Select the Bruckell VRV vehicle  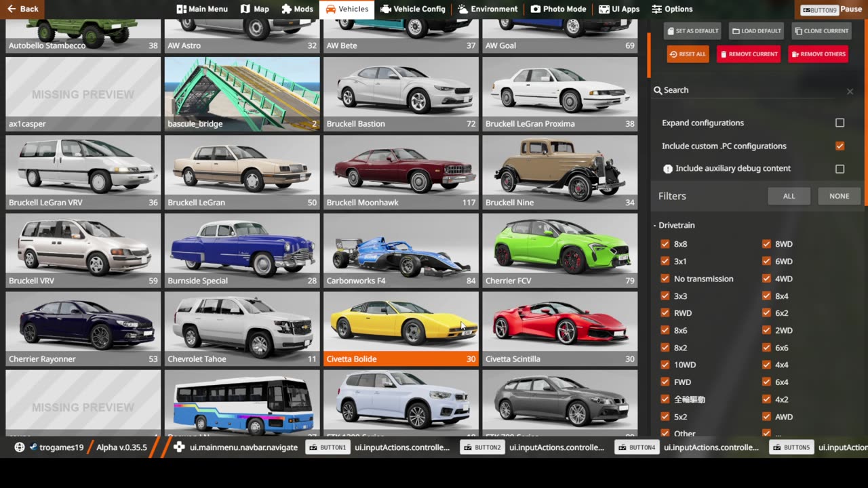pyautogui.click(x=83, y=251)
